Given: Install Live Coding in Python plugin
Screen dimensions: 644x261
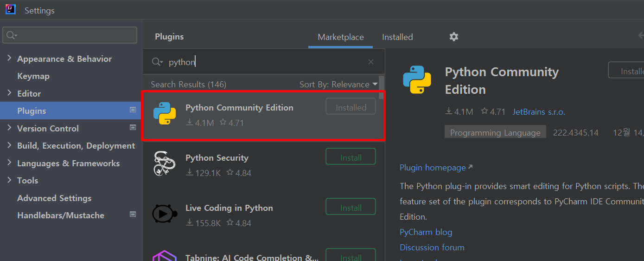Looking at the screenshot, I should 351,208.
